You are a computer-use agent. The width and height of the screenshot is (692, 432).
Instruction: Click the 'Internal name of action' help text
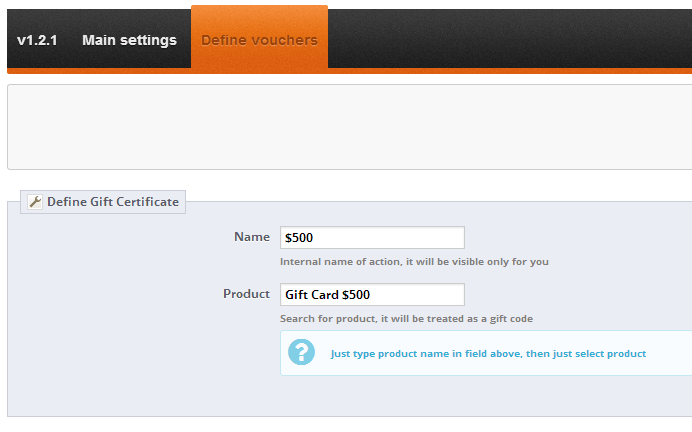[x=414, y=262]
